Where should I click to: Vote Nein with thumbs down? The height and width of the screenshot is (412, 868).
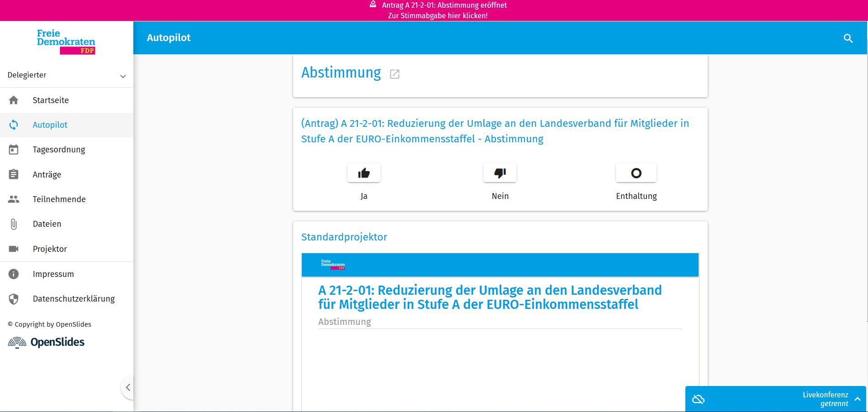[x=500, y=173]
